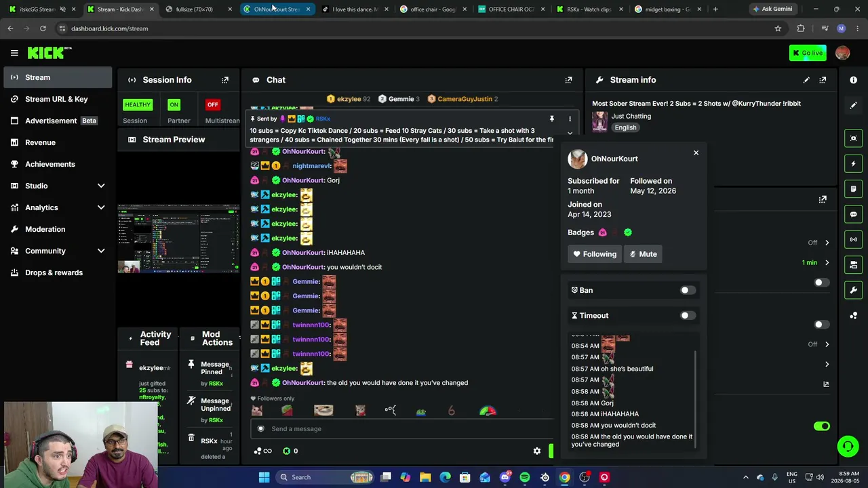Screen dimensions: 868x488
Task: Open the three-dot menu on the pinned message
Action: pos(570,119)
